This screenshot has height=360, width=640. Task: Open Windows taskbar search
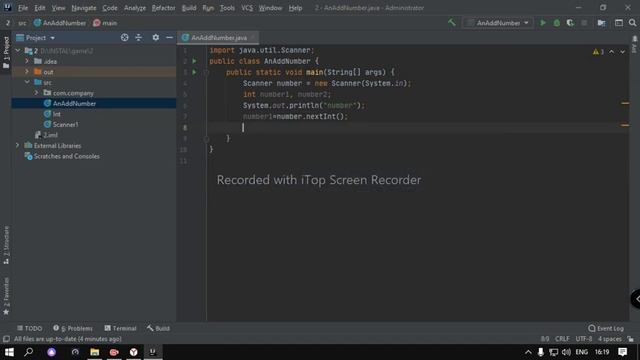(29, 352)
